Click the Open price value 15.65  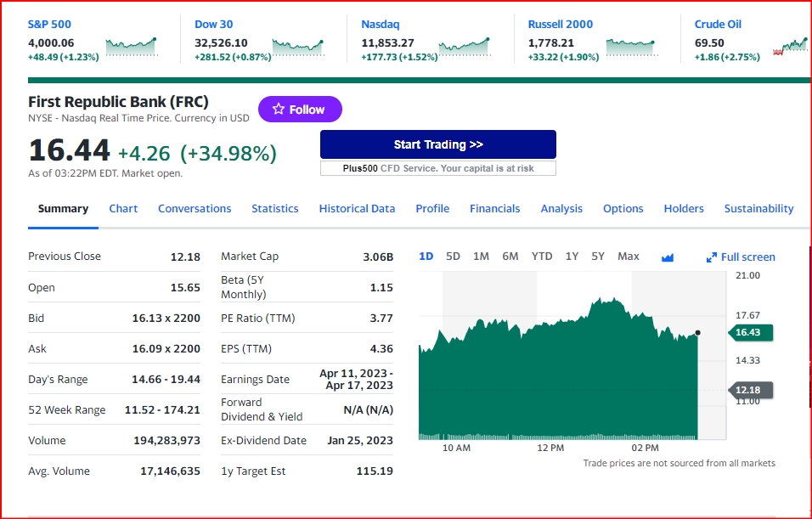click(185, 287)
